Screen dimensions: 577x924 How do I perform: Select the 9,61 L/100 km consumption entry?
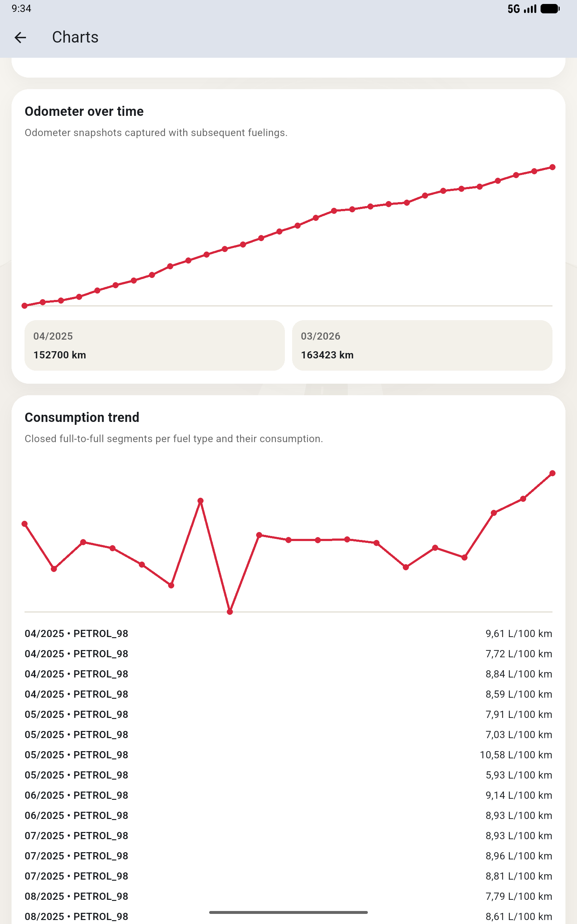pyautogui.click(x=288, y=633)
